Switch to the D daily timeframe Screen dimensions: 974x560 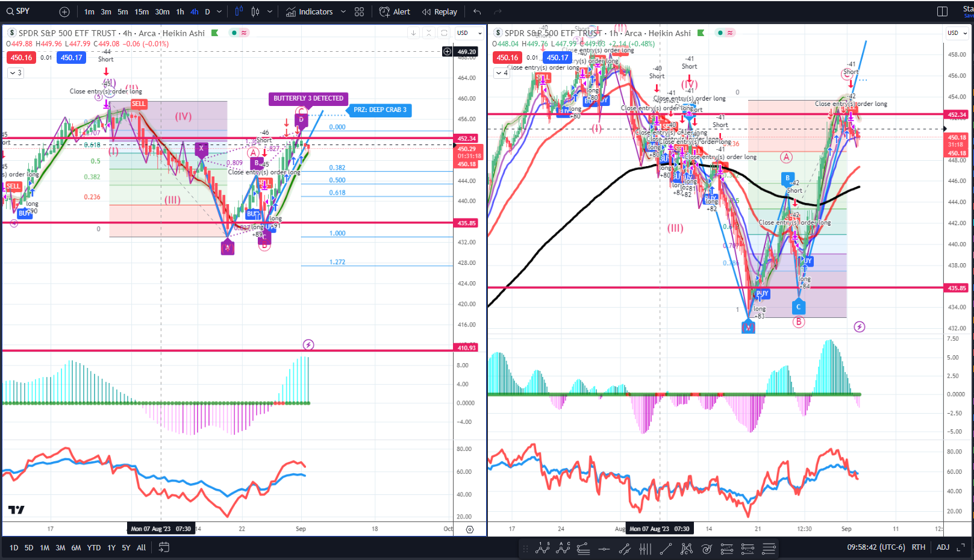pyautogui.click(x=207, y=12)
